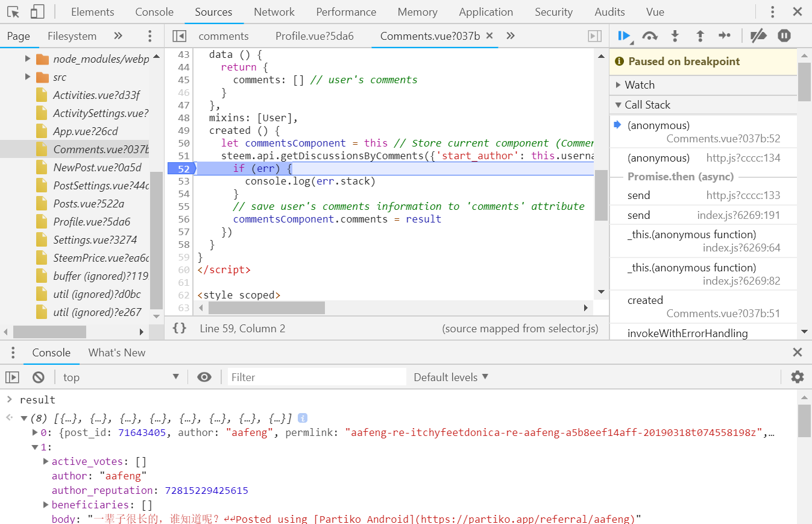Image resolution: width=812 pixels, height=524 pixels.
Task: Open the What's New drawer tab
Action: point(117,353)
